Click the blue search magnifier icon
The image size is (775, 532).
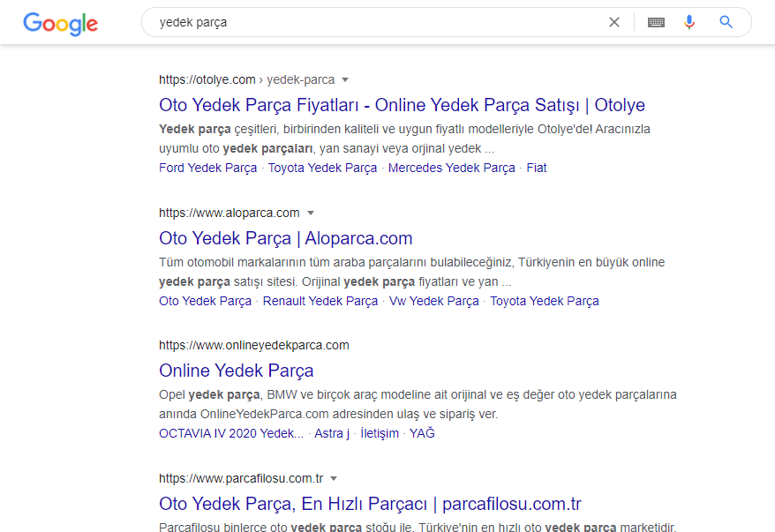tap(726, 22)
